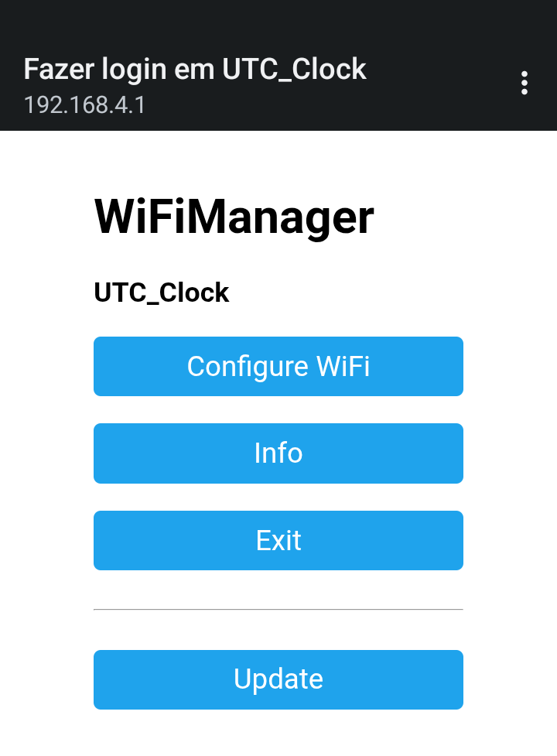Open the Info page
This screenshot has height=756, width=557.
pyautogui.click(x=278, y=453)
